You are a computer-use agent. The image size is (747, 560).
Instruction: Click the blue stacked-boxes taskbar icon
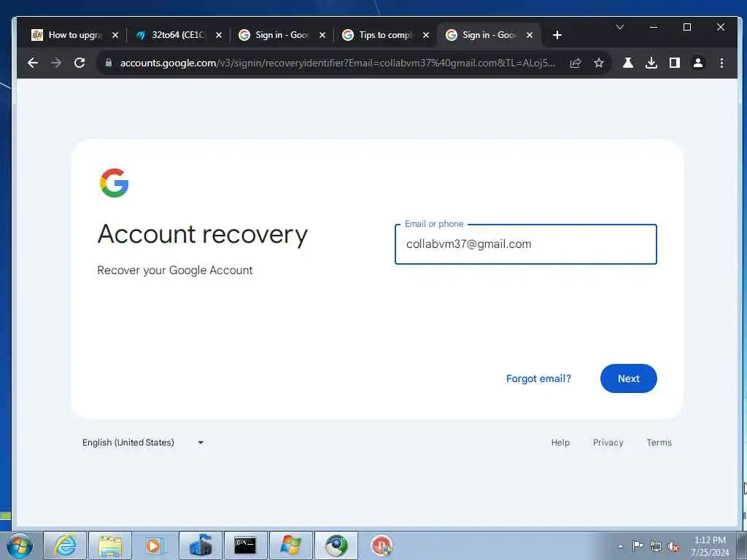pyautogui.click(x=201, y=545)
